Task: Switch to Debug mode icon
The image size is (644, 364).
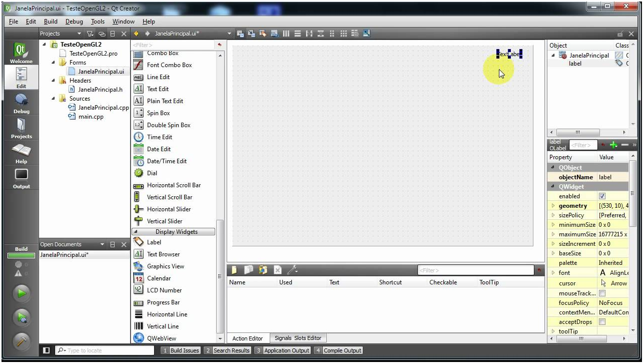Action: click(21, 103)
